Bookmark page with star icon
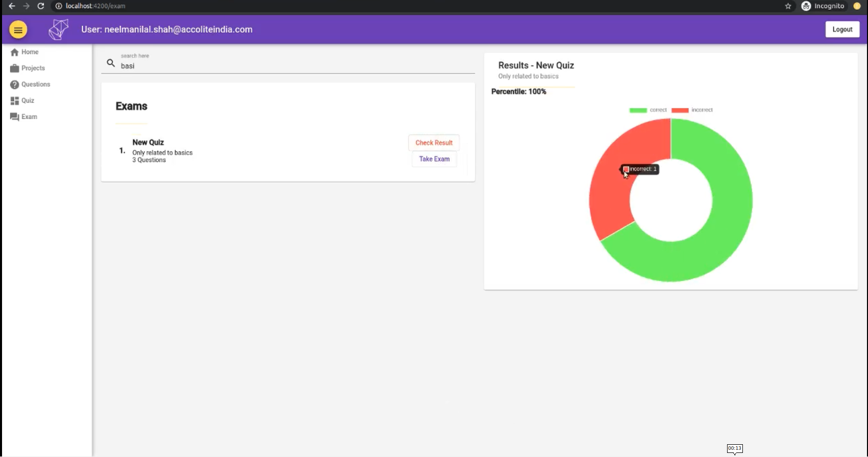 coord(788,6)
